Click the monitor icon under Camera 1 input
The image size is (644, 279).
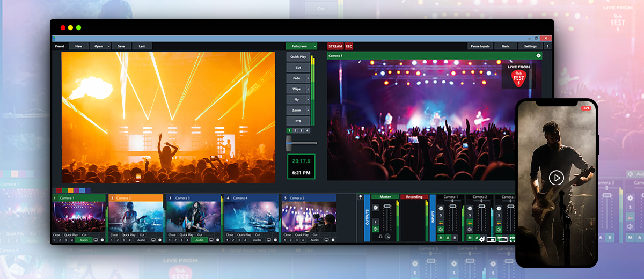[96, 240]
